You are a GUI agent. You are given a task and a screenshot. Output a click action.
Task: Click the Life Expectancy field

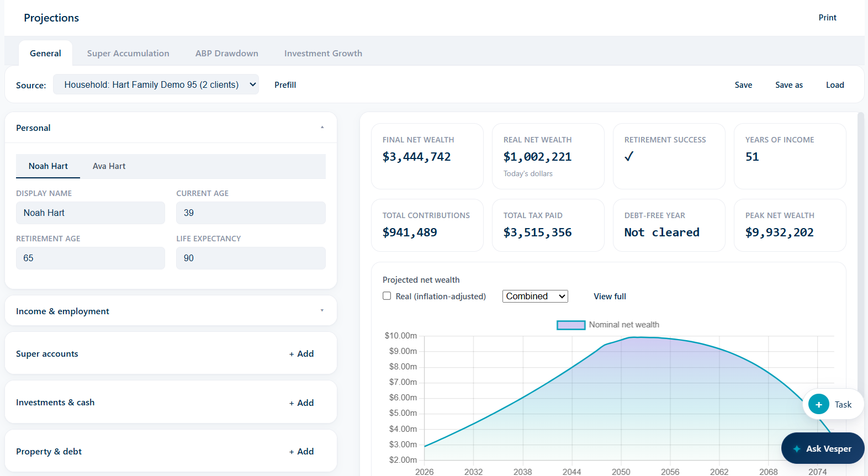[251, 258]
